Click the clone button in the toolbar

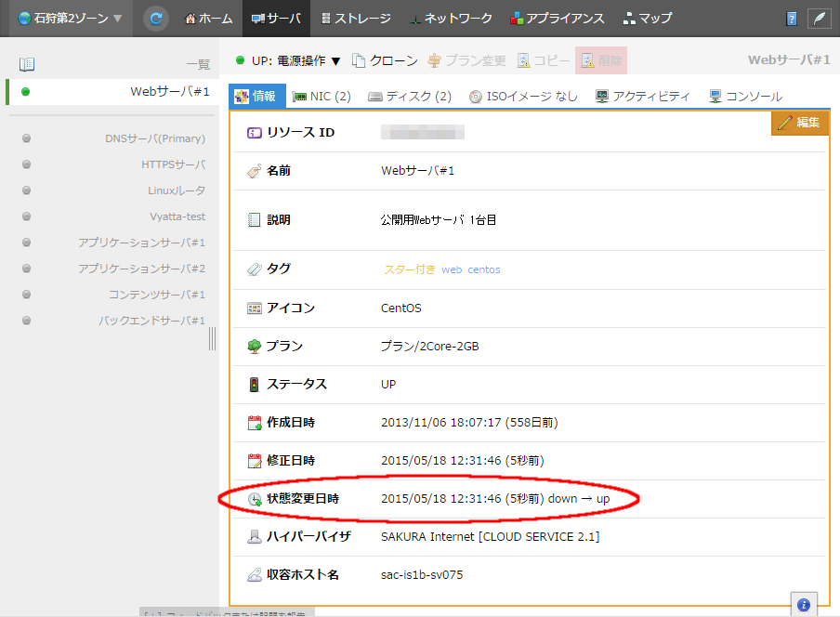[x=386, y=61]
